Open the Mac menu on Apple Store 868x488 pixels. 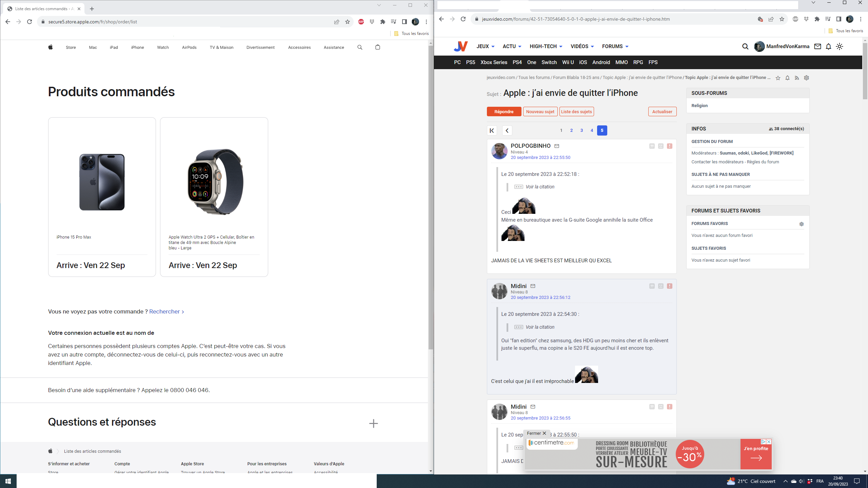click(93, 47)
